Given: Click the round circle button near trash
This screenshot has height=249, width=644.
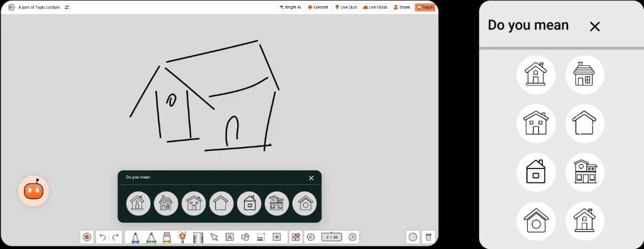Looking at the screenshot, I should (413, 237).
